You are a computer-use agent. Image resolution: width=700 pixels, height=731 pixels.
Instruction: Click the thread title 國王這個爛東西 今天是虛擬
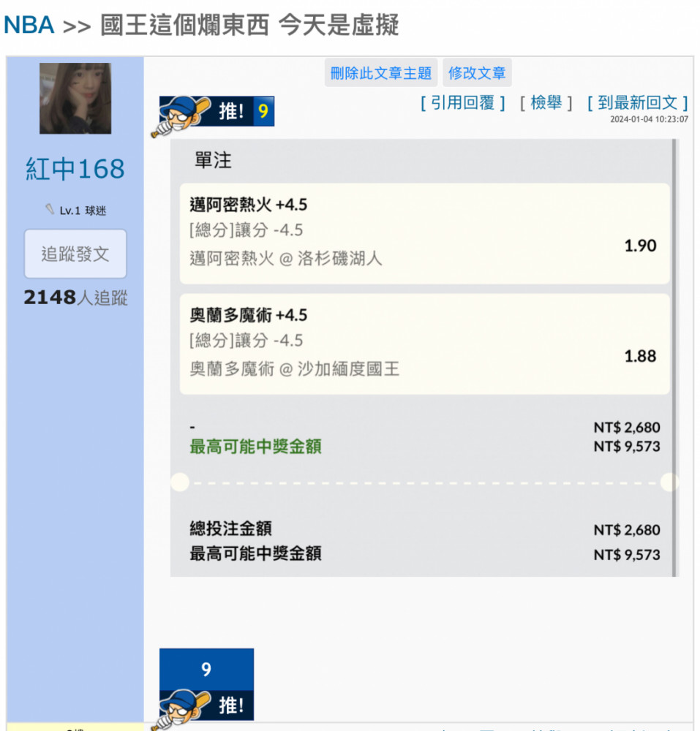250,25
